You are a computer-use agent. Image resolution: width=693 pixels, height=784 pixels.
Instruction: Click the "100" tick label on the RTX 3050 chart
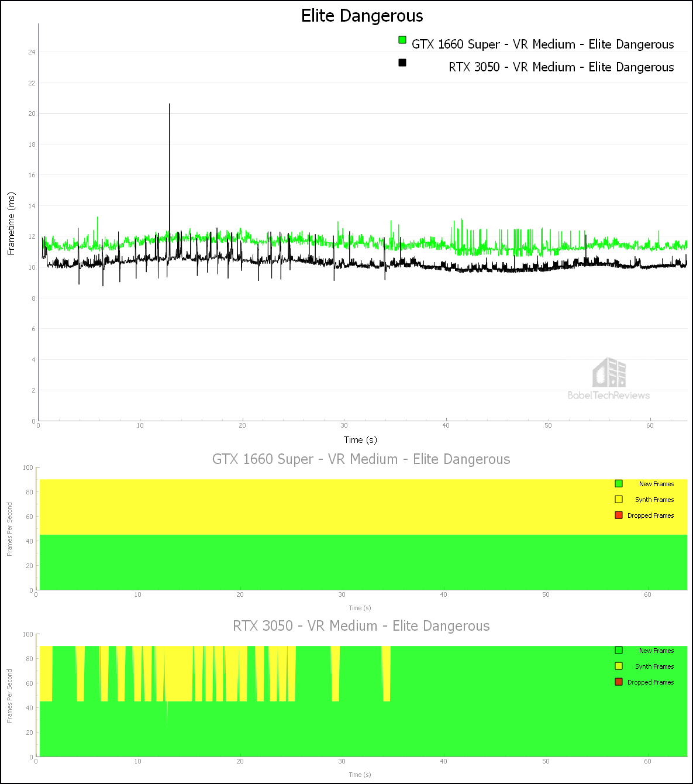click(x=27, y=634)
